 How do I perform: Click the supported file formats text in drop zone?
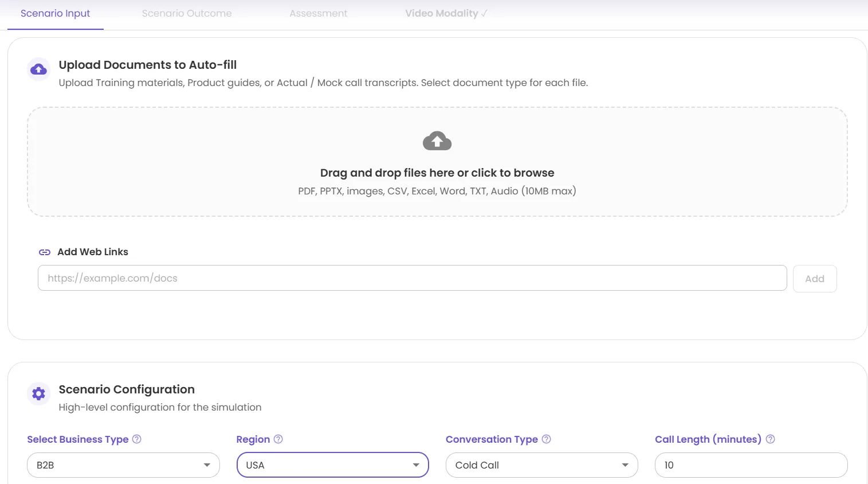click(x=437, y=192)
